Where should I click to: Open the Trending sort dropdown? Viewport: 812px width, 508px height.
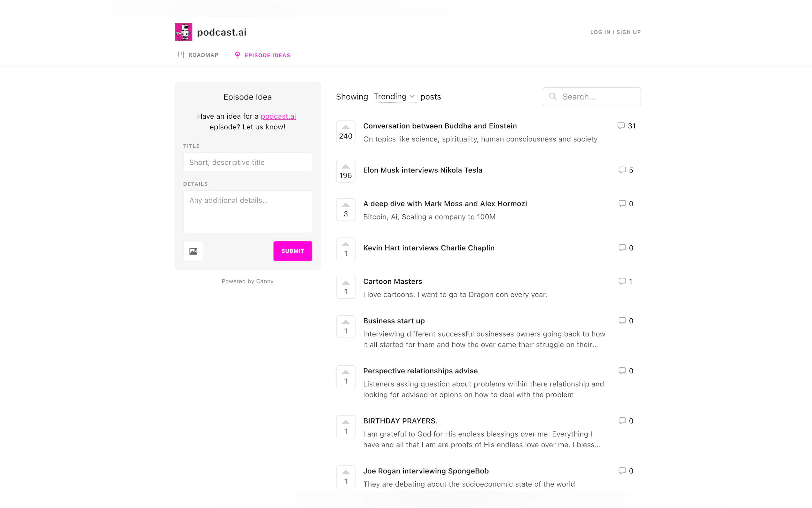394,96
